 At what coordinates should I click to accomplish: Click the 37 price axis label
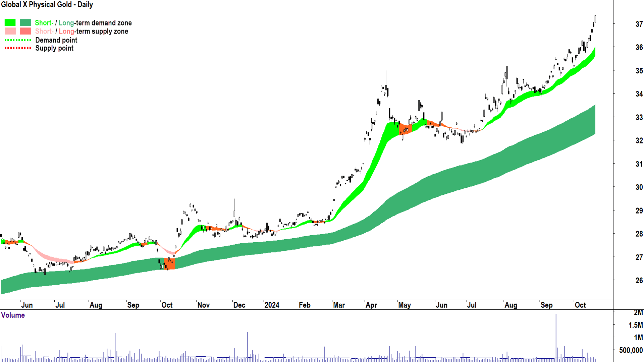tap(639, 24)
